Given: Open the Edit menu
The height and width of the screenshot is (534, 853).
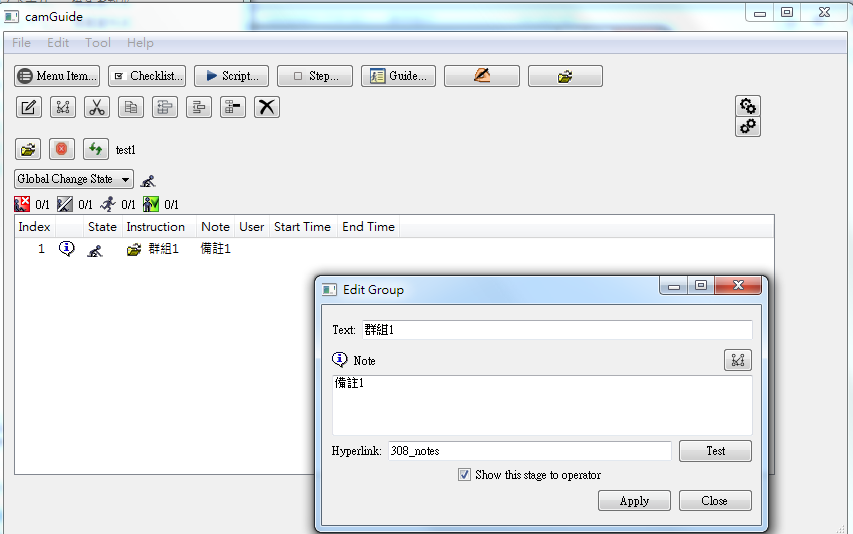Looking at the screenshot, I should (x=58, y=42).
